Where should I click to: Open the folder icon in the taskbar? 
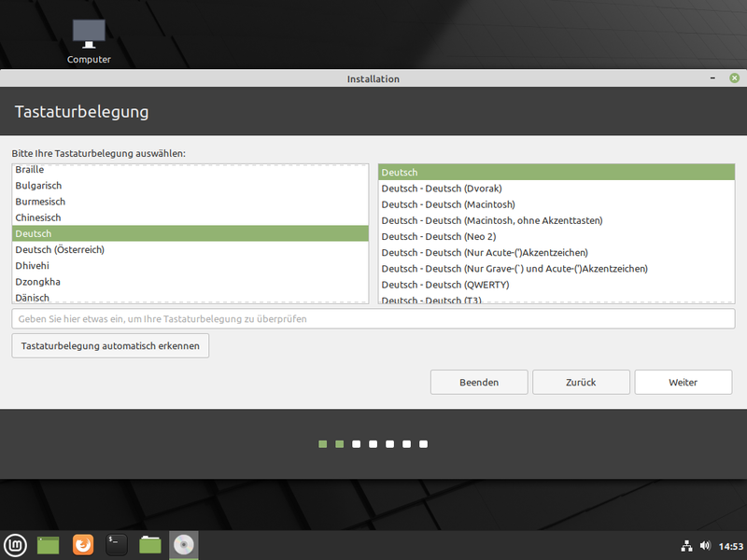click(x=149, y=545)
